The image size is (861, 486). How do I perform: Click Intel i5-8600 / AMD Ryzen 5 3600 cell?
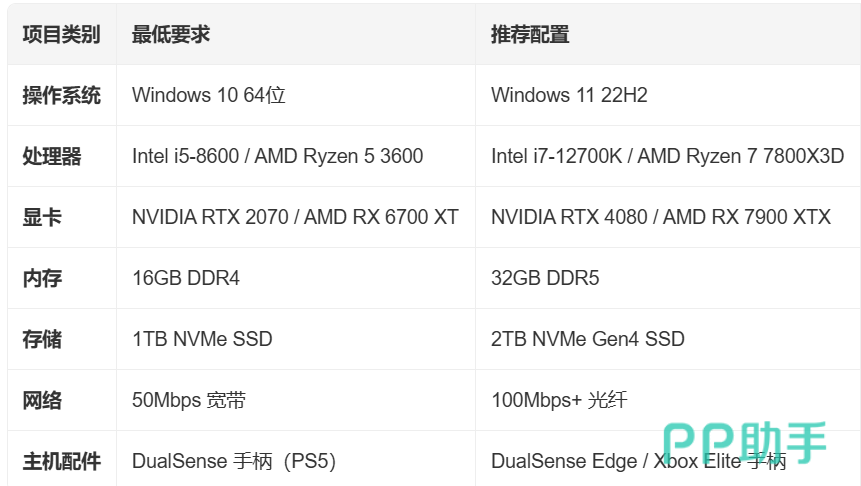click(x=296, y=157)
